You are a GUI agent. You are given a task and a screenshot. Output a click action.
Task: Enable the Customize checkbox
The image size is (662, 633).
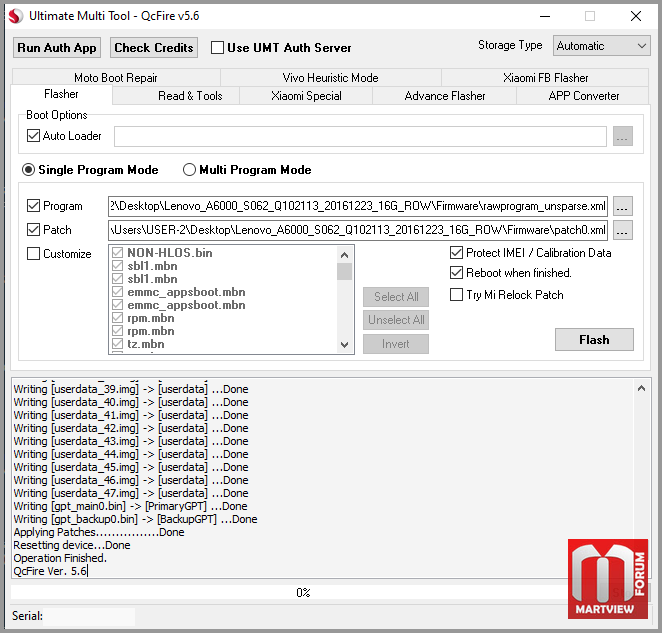tap(33, 253)
